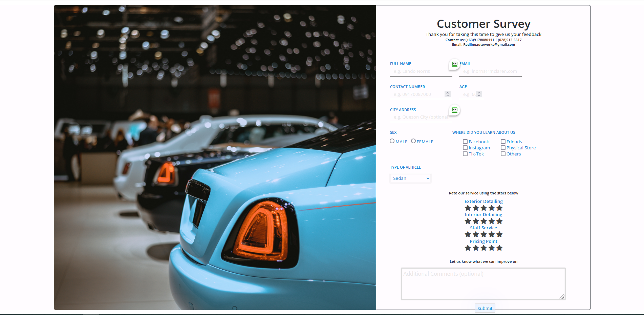Click the green autofill icon beside Full Name
644x315 pixels.
pos(454,64)
